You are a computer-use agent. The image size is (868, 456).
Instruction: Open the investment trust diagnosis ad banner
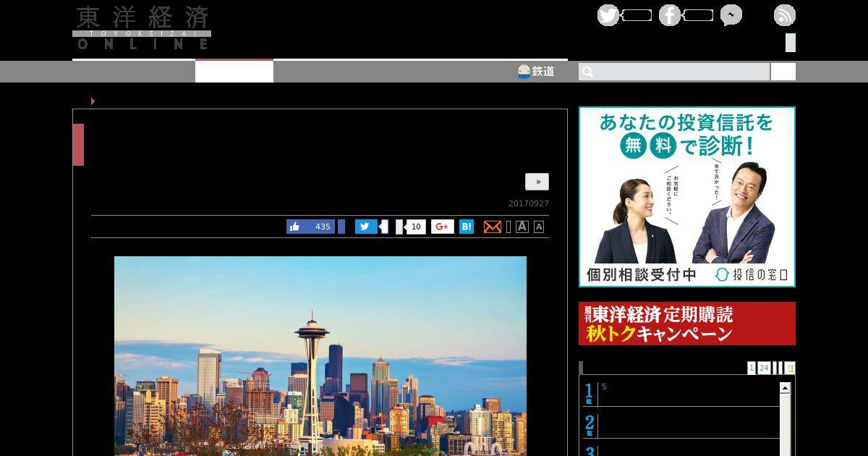687,197
